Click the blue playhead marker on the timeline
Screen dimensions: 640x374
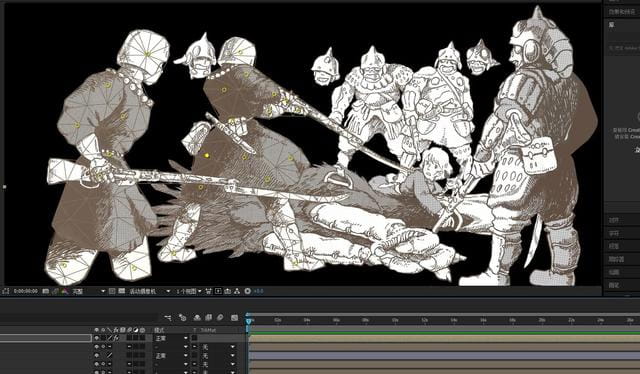[x=249, y=321]
